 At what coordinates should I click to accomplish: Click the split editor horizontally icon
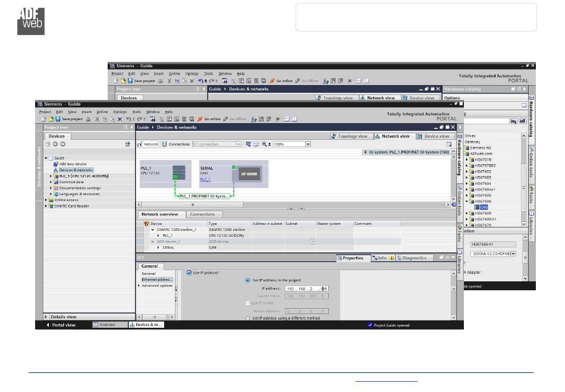pos(287,119)
